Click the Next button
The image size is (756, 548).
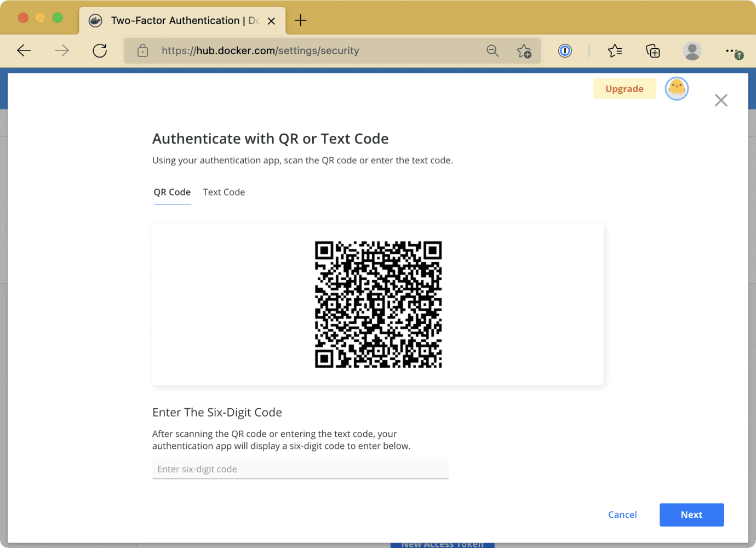point(691,515)
